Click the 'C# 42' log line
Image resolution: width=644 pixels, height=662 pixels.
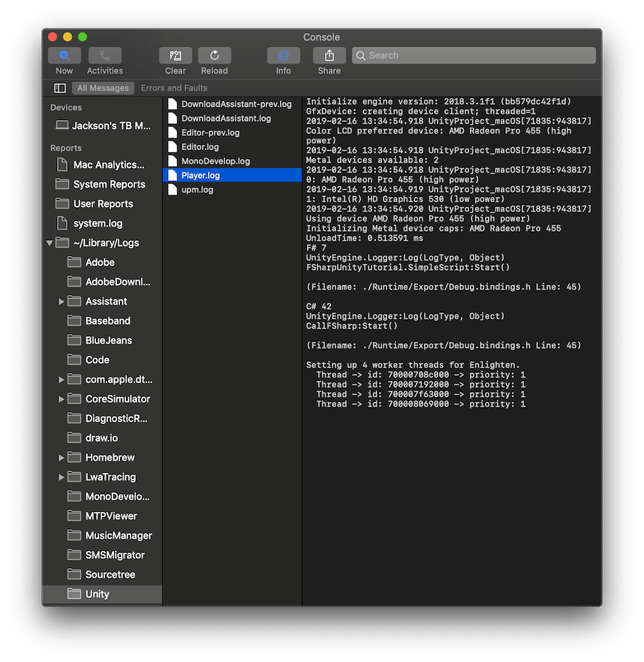pyautogui.click(x=319, y=306)
